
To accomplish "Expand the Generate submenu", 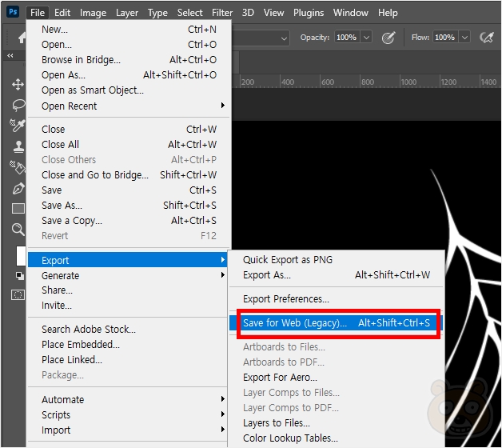I will coord(128,275).
